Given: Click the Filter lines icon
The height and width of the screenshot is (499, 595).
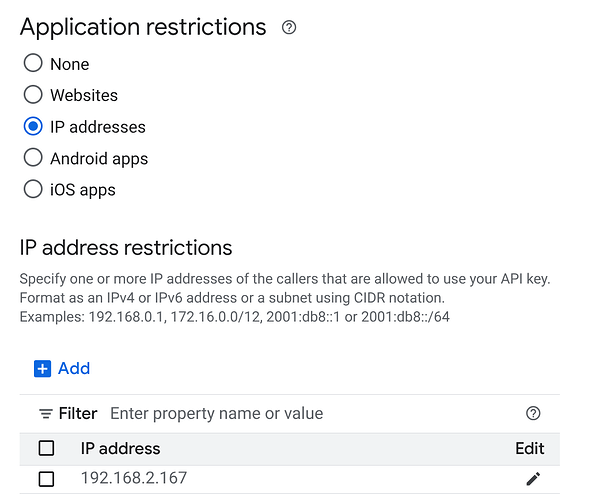Looking at the screenshot, I should (x=46, y=414).
